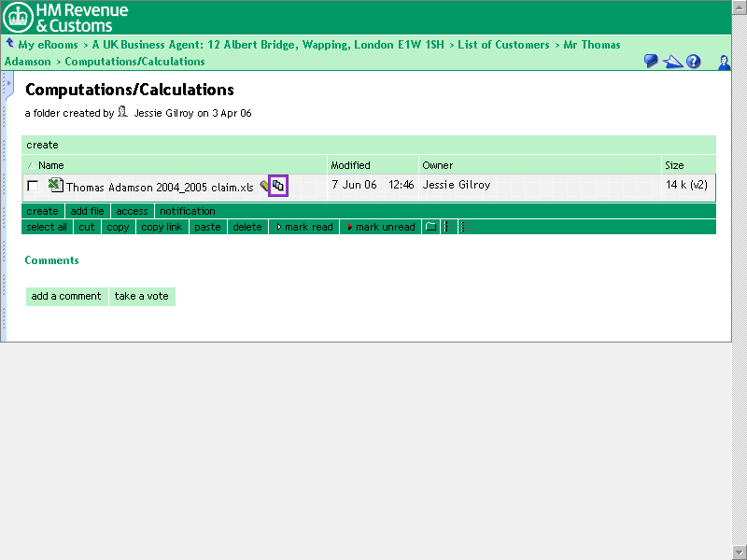Click the "take a vote" button

click(x=142, y=296)
